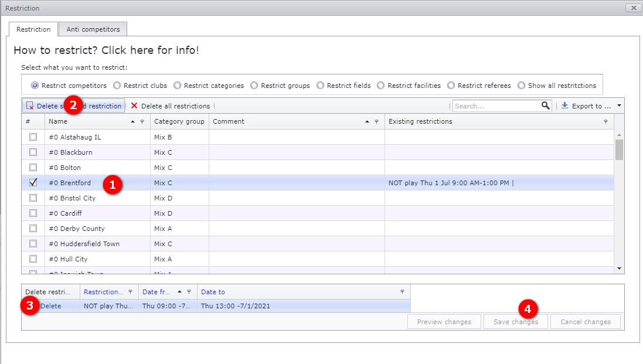
Task: Select Restrict fields radio button
Action: [x=320, y=85]
